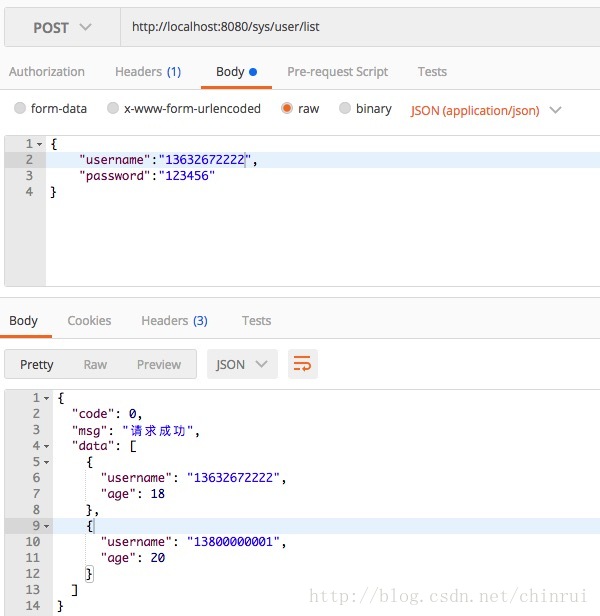Viewport: 600px width, 616px height.
Task: Open the JSON (application/json) content type dropdown
Action: [486, 110]
